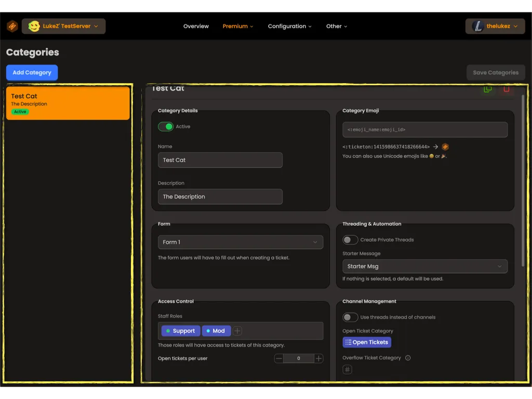The height and width of the screenshot is (399, 532).
Task: Switch to the Overview page
Action: click(x=196, y=26)
